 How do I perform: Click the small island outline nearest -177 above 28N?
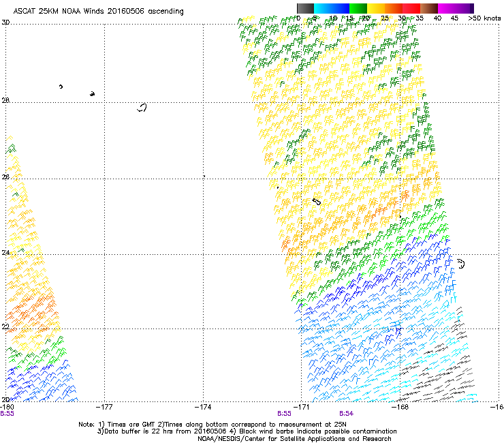coord(92,94)
